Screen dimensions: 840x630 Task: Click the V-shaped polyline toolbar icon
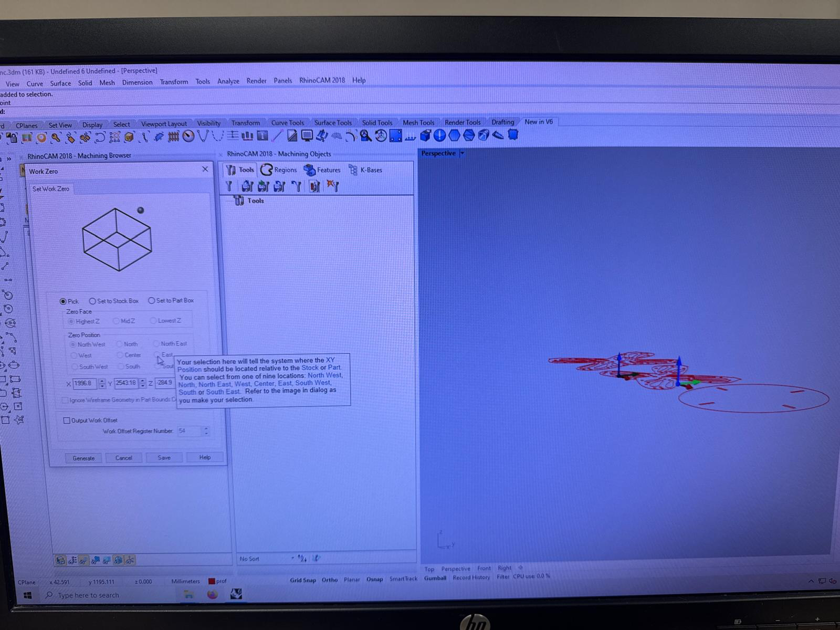pos(203,136)
